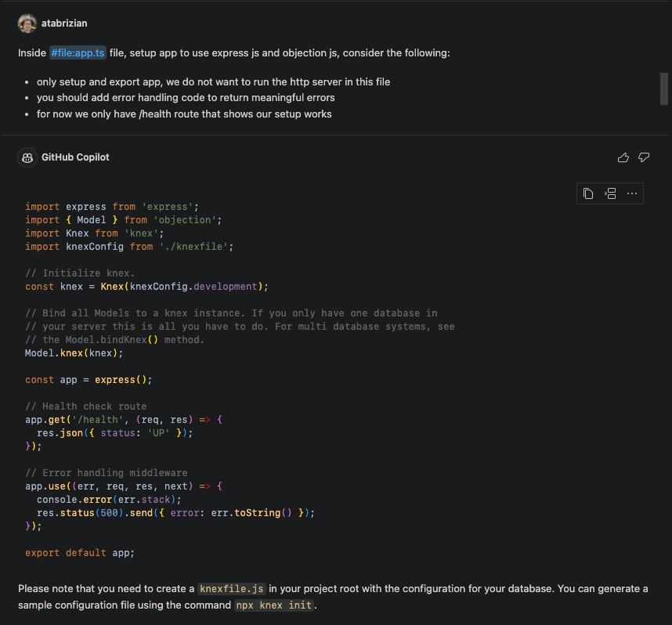Mark Copilot response as unhelpful
The height and width of the screenshot is (625, 672).
(644, 157)
